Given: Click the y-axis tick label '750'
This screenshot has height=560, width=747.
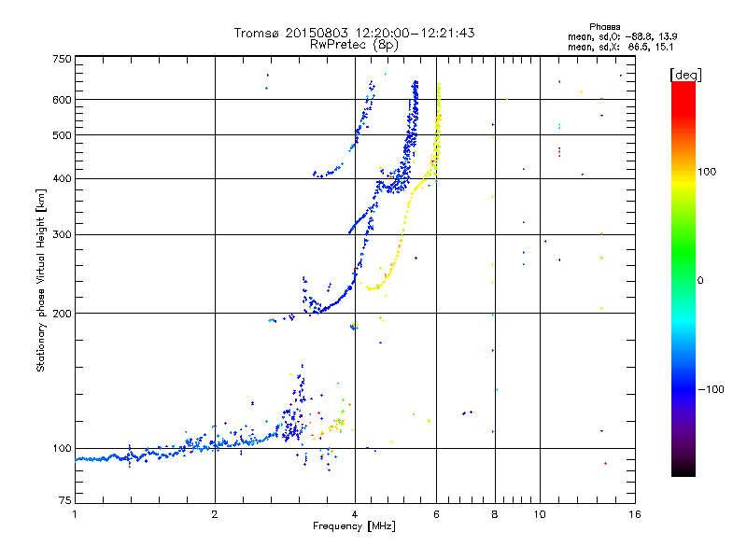Looking at the screenshot, I should click(x=62, y=59).
